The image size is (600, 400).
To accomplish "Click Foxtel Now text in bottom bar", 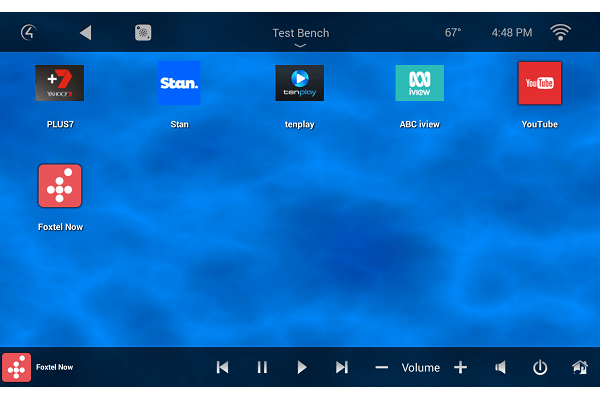I will [x=54, y=367].
